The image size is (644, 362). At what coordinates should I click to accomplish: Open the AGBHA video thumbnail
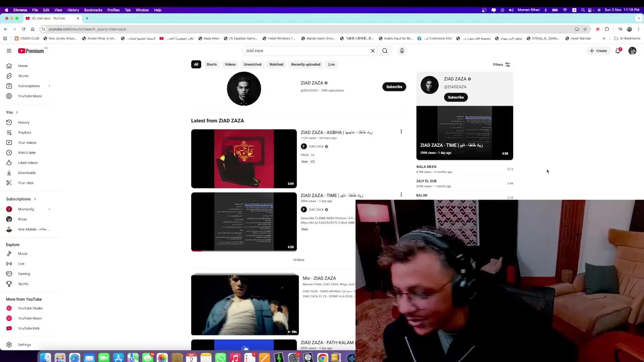244,159
